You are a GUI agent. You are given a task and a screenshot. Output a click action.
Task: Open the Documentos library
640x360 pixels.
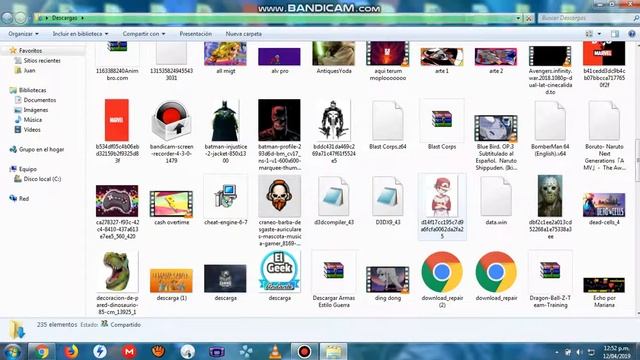[36, 100]
